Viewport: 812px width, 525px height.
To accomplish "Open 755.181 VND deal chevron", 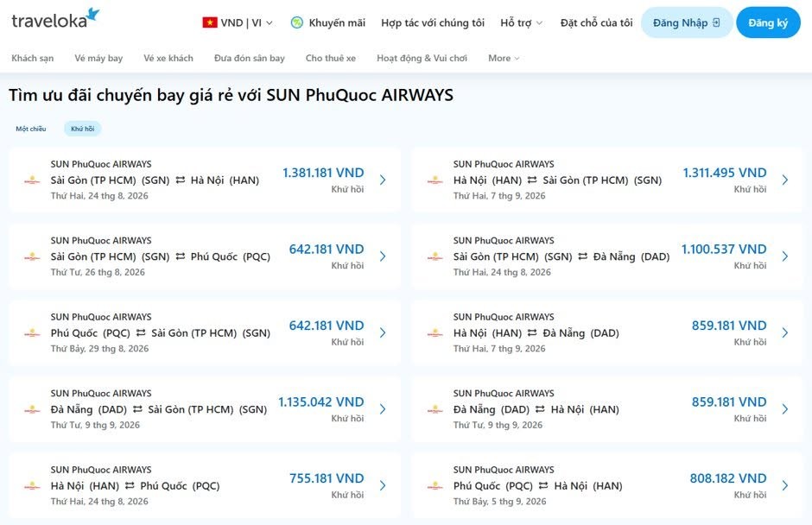I will [383, 485].
